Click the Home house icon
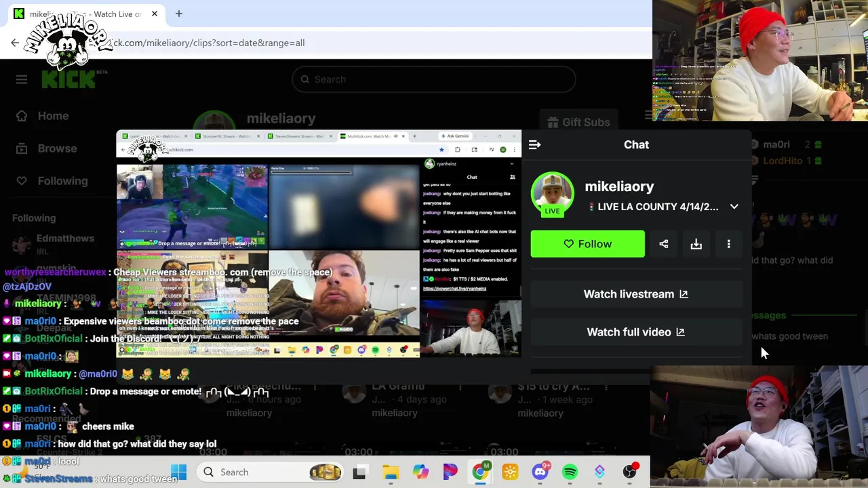 click(x=22, y=116)
